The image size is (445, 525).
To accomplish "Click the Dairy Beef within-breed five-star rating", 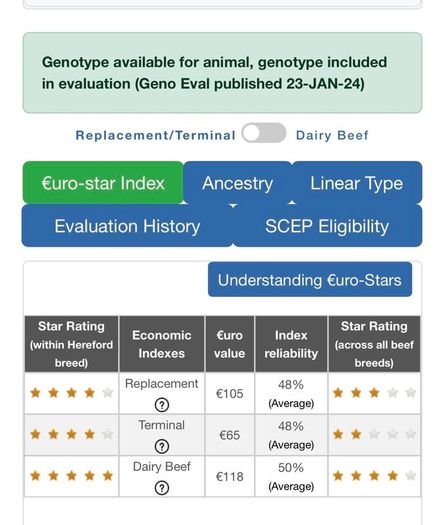I will click(71, 476).
